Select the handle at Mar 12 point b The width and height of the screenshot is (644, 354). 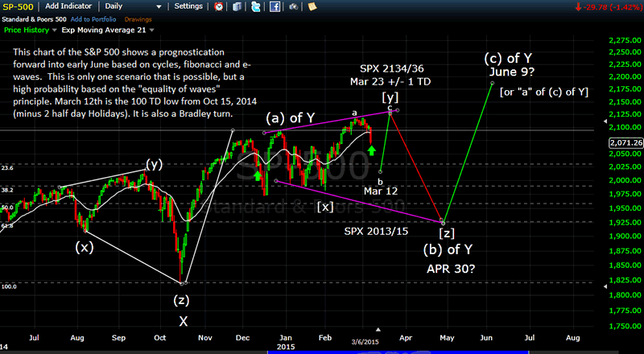click(381, 171)
